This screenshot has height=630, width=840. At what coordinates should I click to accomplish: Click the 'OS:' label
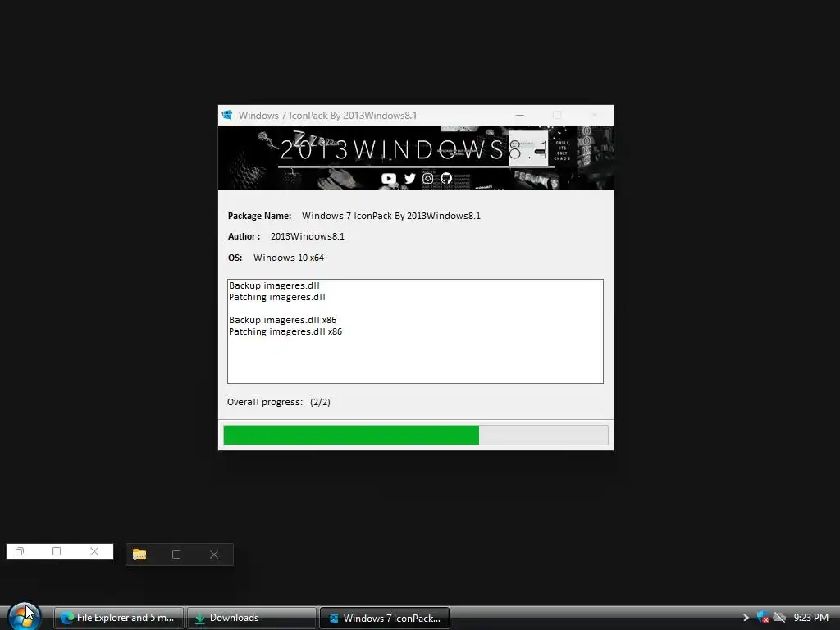(x=235, y=258)
